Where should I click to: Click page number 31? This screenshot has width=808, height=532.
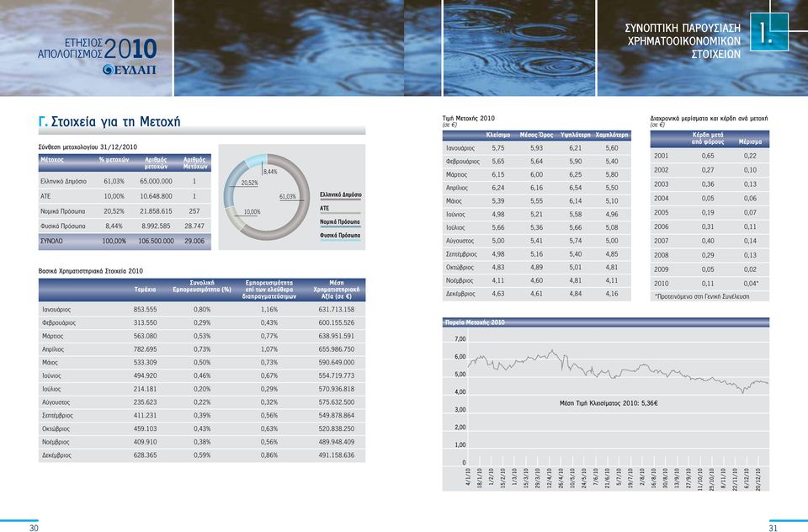pyautogui.click(x=773, y=528)
